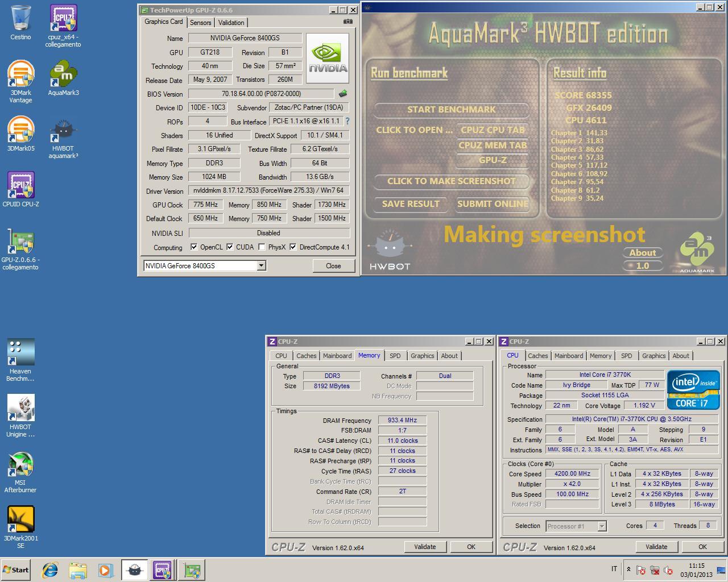The width and height of the screenshot is (728, 582).
Task: Open GPU-Z.0.6.6 collegamento desktop icon
Action: [x=20, y=249]
